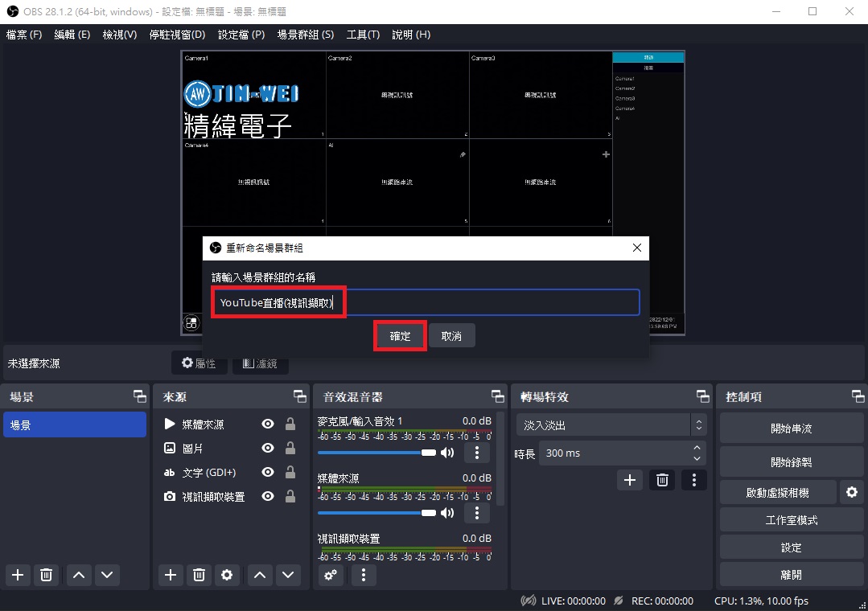Select 場景 in the scenes list
Image resolution: width=868 pixels, height=611 pixels.
pyautogui.click(x=75, y=424)
